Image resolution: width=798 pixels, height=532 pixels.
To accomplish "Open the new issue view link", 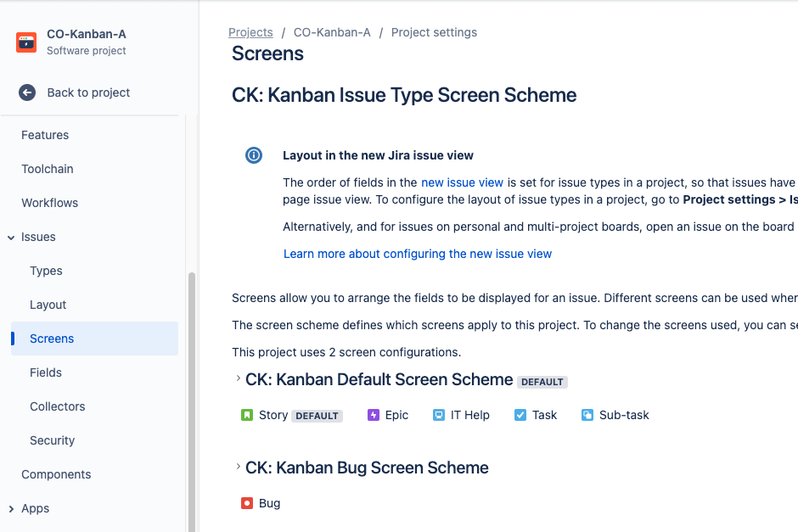I will (462, 182).
